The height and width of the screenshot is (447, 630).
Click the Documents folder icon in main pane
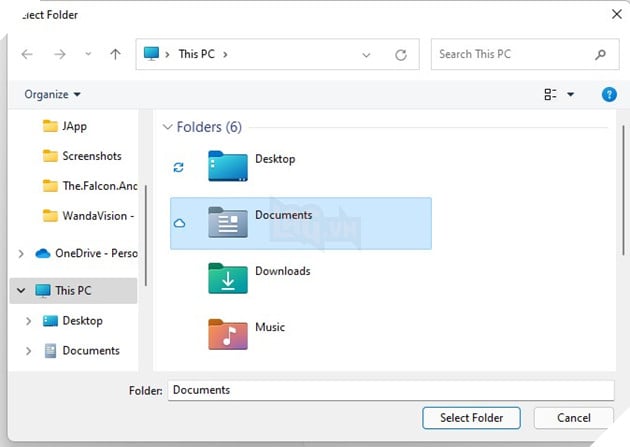pos(228,222)
